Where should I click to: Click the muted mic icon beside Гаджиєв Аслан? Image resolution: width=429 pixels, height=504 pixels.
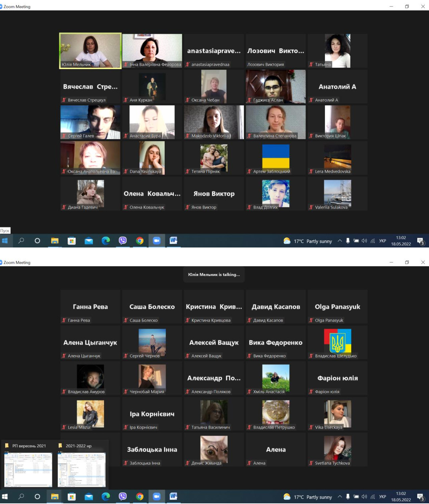249,100
